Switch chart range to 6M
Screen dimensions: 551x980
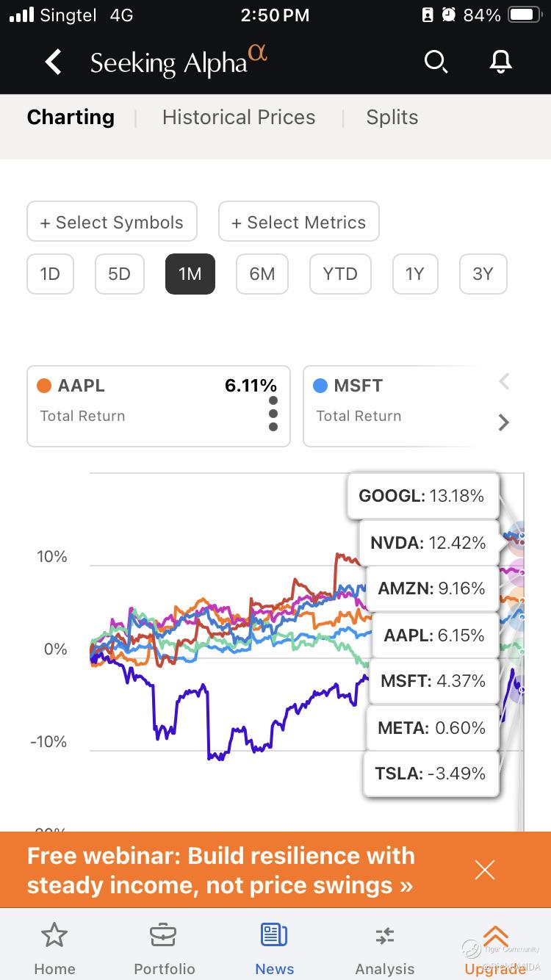pyautogui.click(x=262, y=274)
